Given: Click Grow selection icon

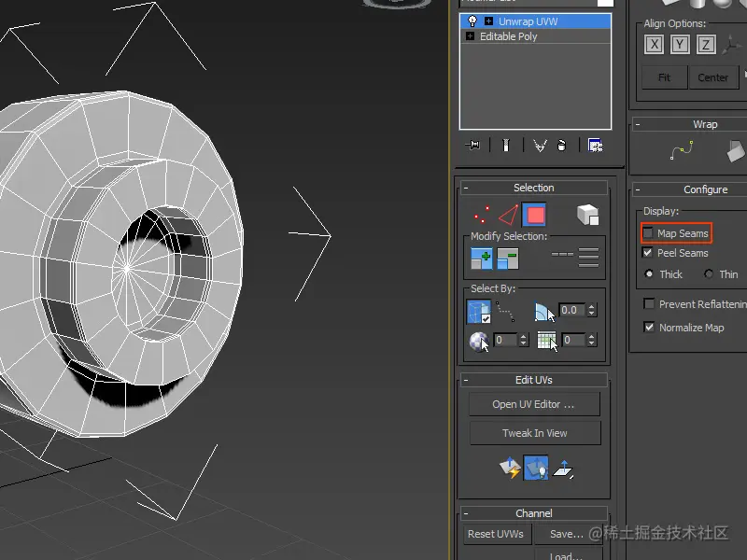Looking at the screenshot, I should coord(481,259).
